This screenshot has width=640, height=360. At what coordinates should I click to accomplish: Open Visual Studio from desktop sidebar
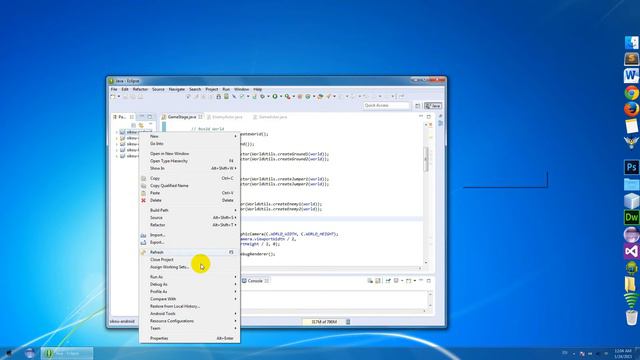click(631, 251)
